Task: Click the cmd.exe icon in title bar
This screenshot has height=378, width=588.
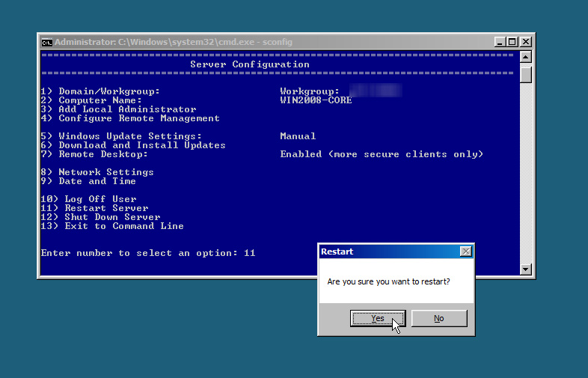Action: [x=47, y=43]
